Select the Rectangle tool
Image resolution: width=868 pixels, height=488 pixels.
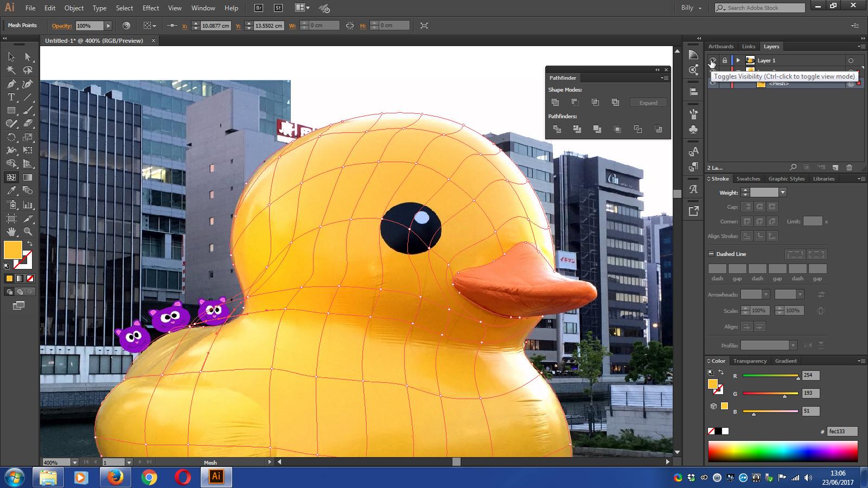[11, 110]
